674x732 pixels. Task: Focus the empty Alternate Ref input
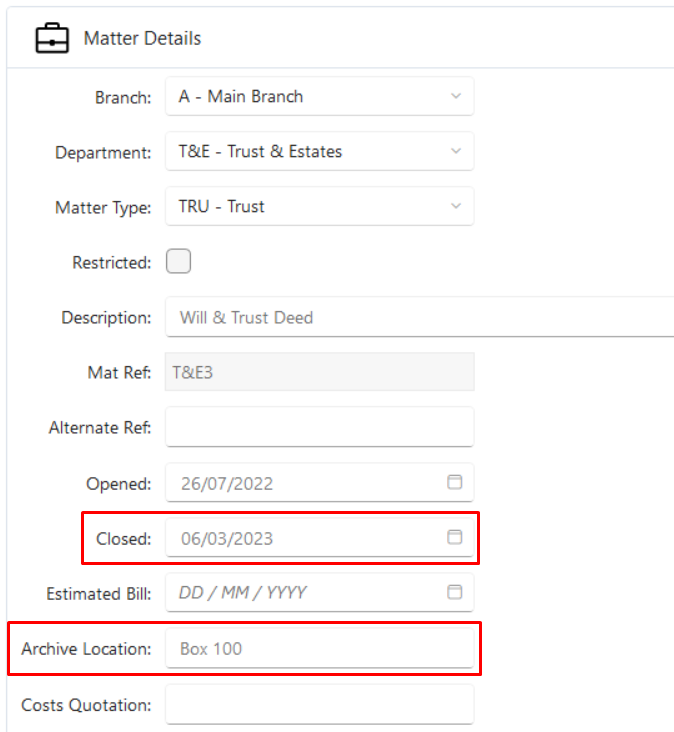pos(320,427)
